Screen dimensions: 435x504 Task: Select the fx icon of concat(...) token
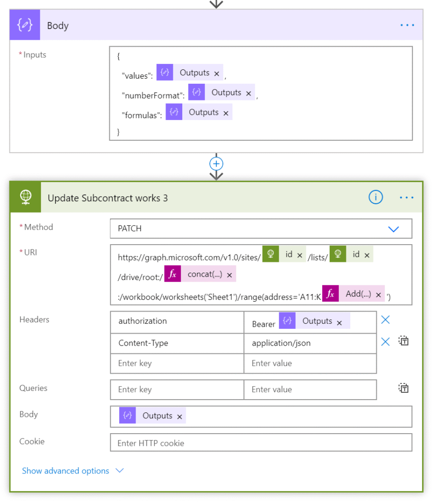tap(173, 274)
